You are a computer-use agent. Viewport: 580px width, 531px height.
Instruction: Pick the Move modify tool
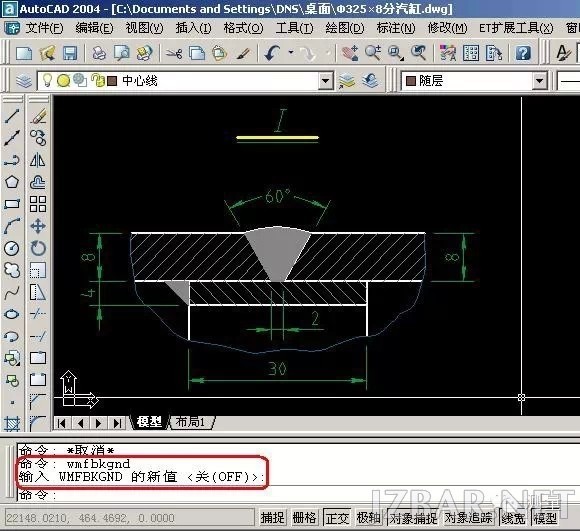38,226
